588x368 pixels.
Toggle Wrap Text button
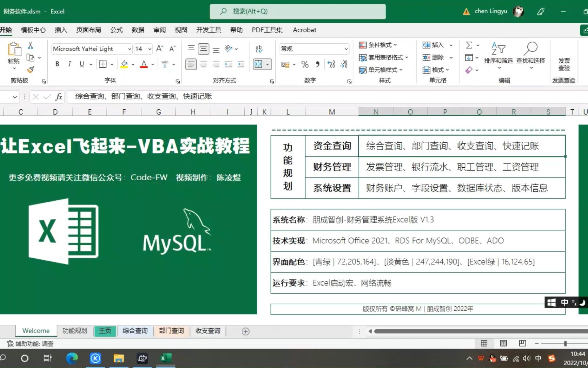259,49
